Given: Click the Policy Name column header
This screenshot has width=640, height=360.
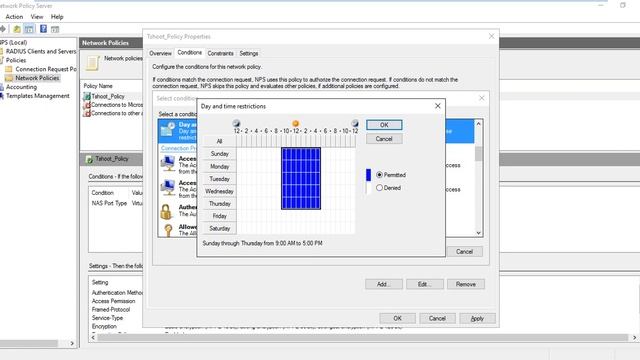Looking at the screenshot, I should [x=98, y=86].
